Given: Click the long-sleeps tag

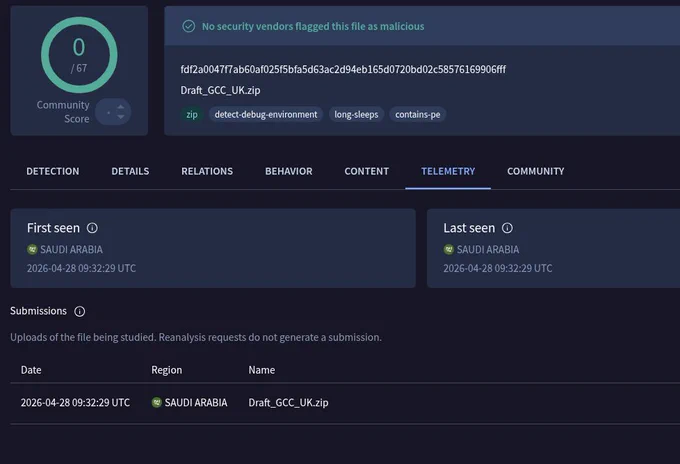Looking at the screenshot, I should [356, 114].
